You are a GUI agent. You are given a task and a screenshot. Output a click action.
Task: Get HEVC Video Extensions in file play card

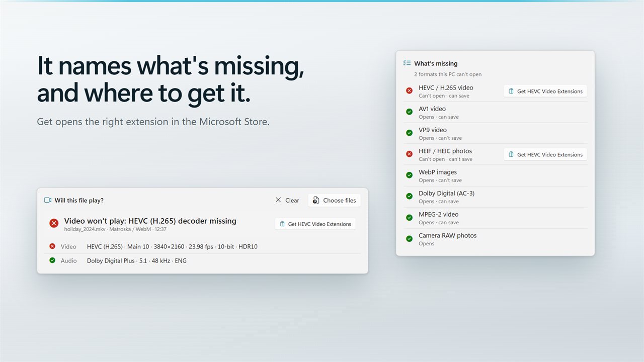click(315, 224)
